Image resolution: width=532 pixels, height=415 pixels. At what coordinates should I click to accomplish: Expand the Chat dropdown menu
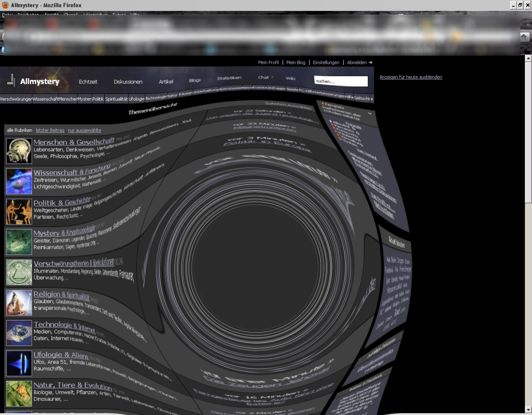[x=272, y=78]
